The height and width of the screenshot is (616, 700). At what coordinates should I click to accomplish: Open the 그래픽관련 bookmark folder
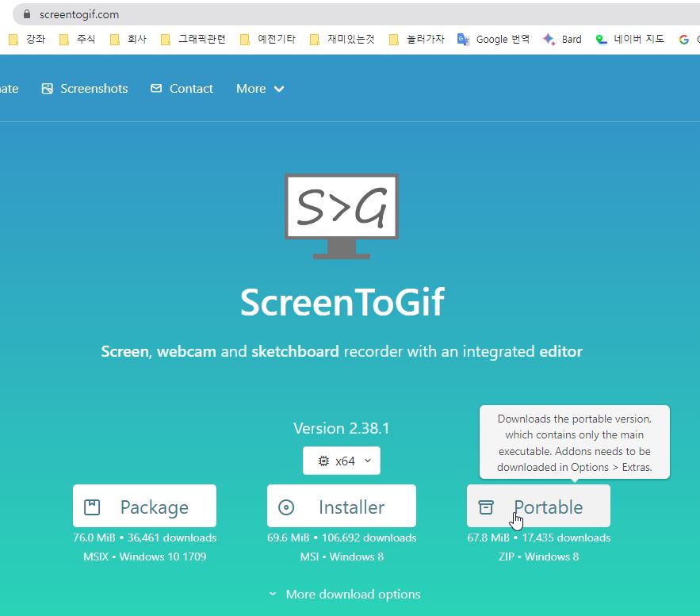[193, 40]
